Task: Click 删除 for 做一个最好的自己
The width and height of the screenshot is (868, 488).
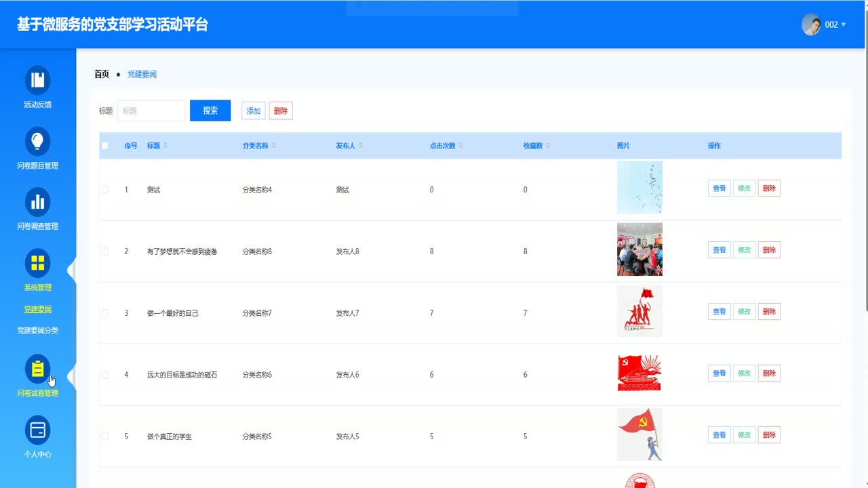Action: pyautogui.click(x=769, y=312)
